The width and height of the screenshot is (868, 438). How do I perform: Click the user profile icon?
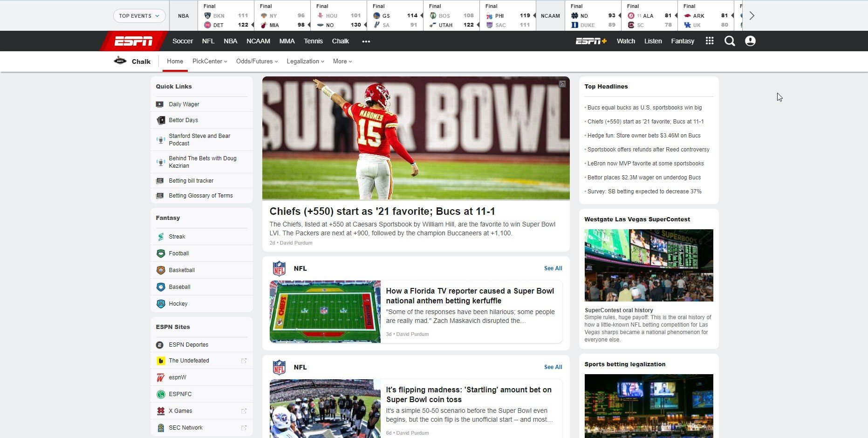[750, 41]
